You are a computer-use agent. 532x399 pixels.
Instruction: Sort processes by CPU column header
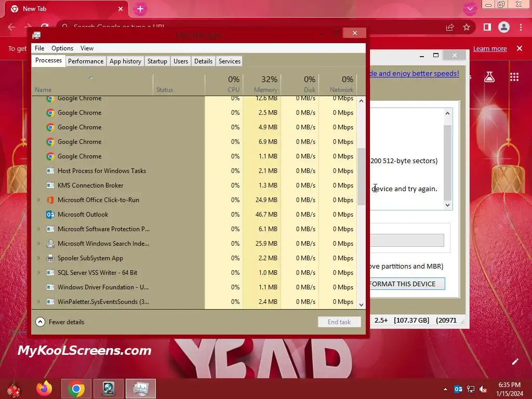(x=224, y=84)
